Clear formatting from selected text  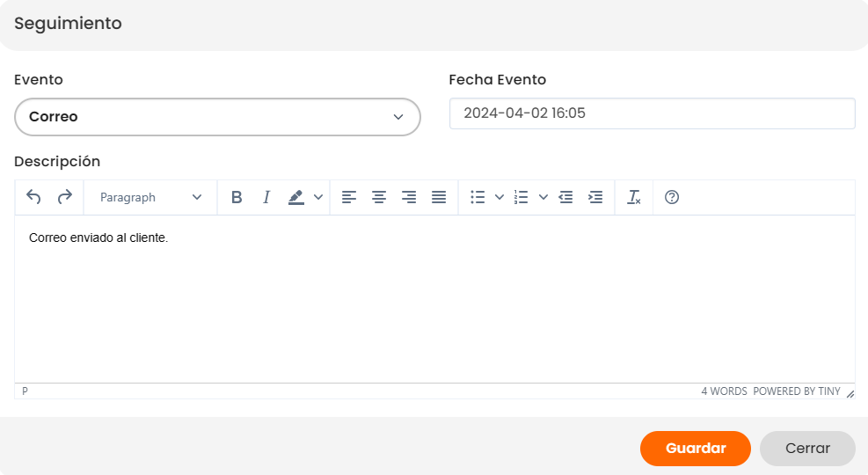tap(633, 197)
